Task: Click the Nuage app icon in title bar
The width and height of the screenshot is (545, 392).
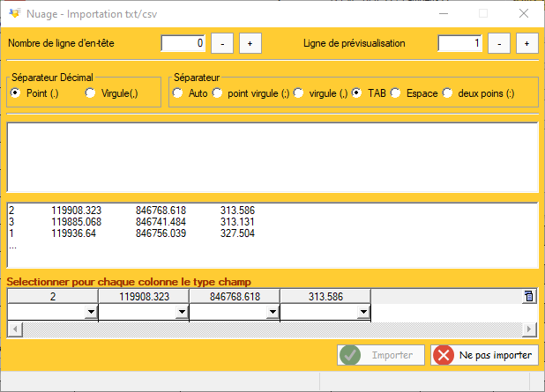Action: (15, 13)
